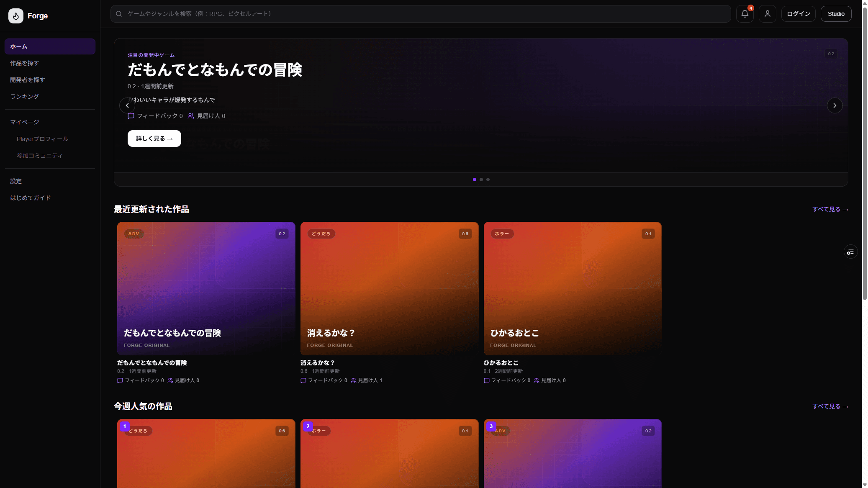
Task: Open the だもんでとなもんでの冒険 thumbnail in 最近更新
Action: pyautogui.click(x=206, y=289)
